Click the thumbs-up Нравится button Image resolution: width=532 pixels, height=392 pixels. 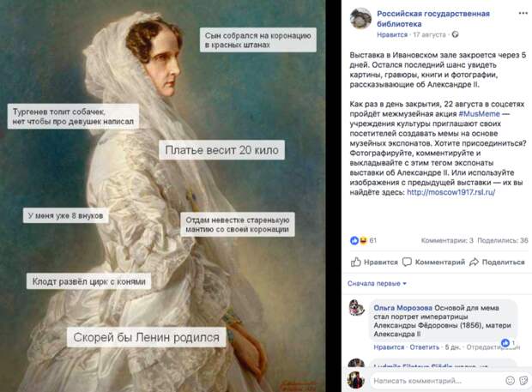pos(374,262)
